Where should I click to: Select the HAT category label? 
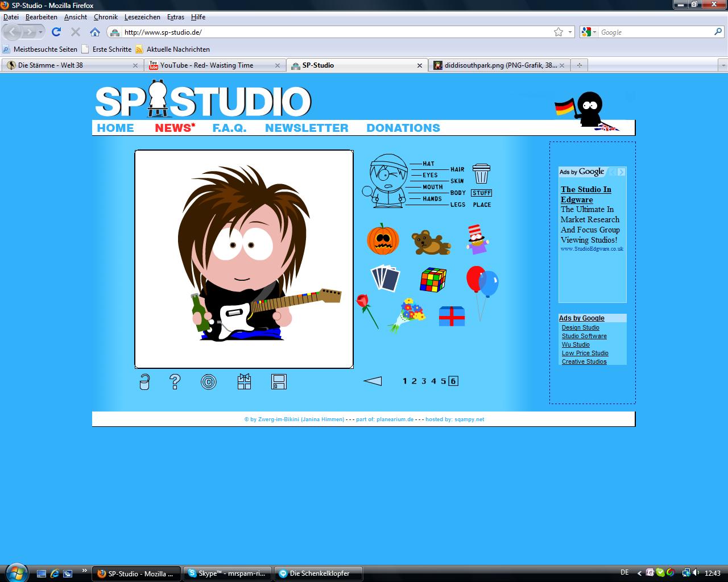[x=428, y=164]
